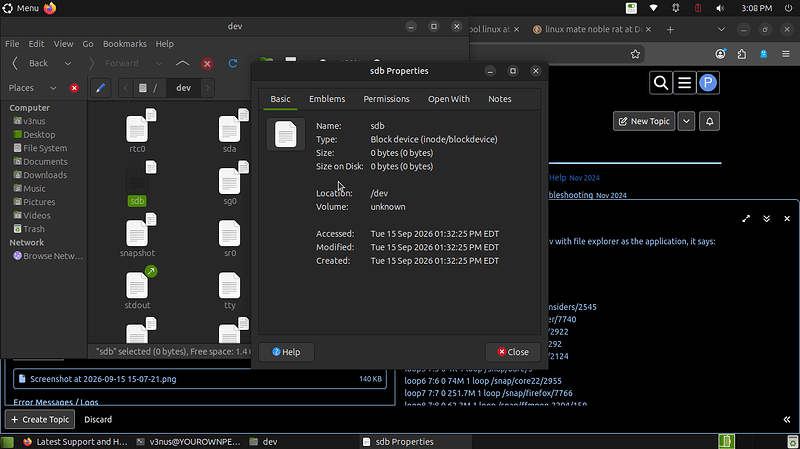
Task: Switch to the Emblems tab
Action: (x=327, y=99)
